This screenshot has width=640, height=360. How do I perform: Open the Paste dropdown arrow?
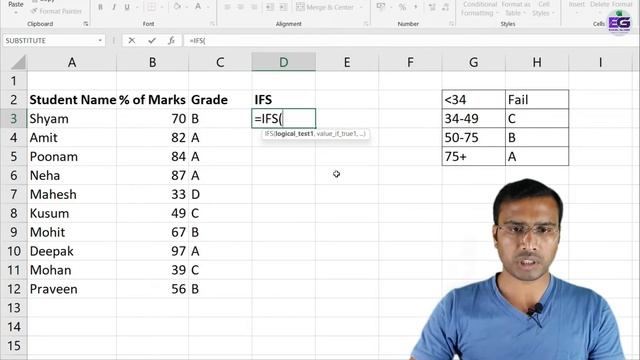tap(16, 13)
